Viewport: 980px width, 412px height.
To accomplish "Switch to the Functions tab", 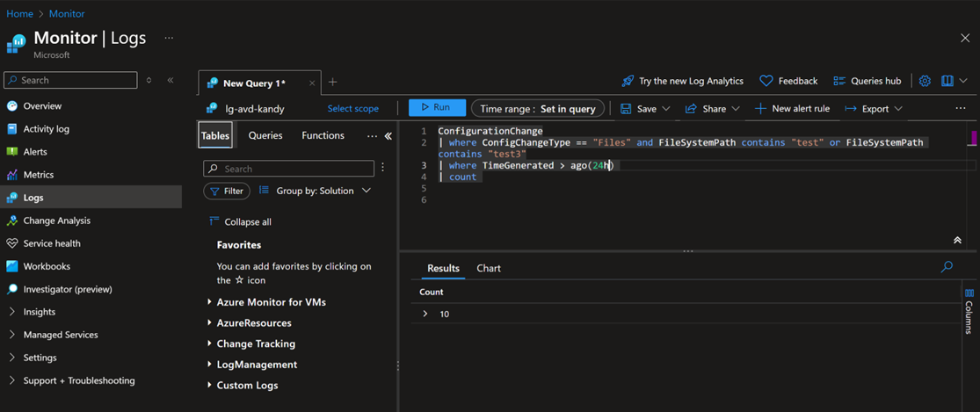I will 323,135.
